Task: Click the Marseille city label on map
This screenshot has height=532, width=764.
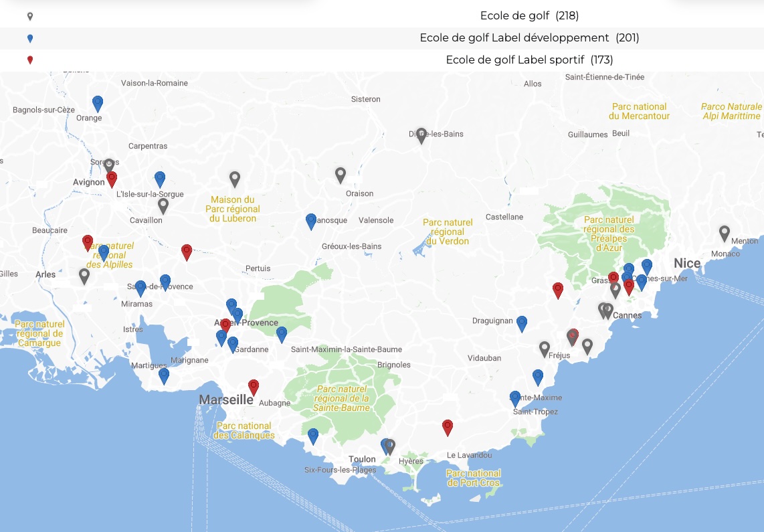Action: point(226,400)
